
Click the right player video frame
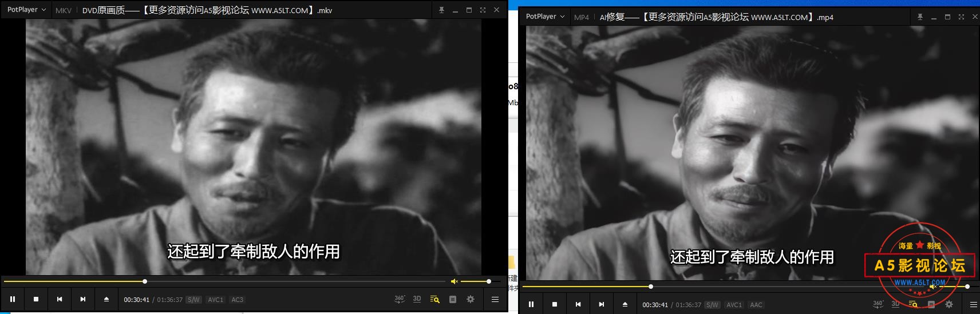click(752, 153)
